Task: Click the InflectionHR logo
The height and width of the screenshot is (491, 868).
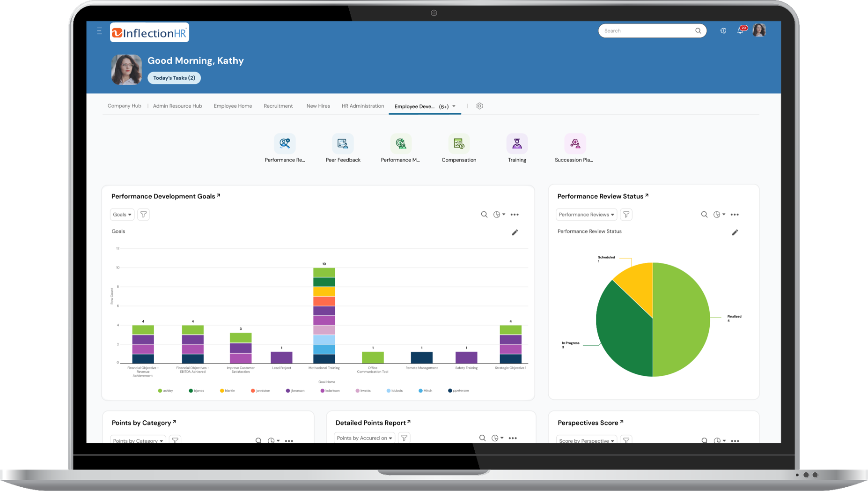Action: point(149,32)
